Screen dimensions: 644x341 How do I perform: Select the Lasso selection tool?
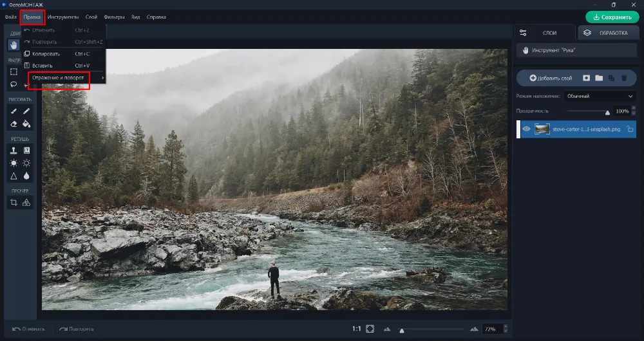click(14, 84)
